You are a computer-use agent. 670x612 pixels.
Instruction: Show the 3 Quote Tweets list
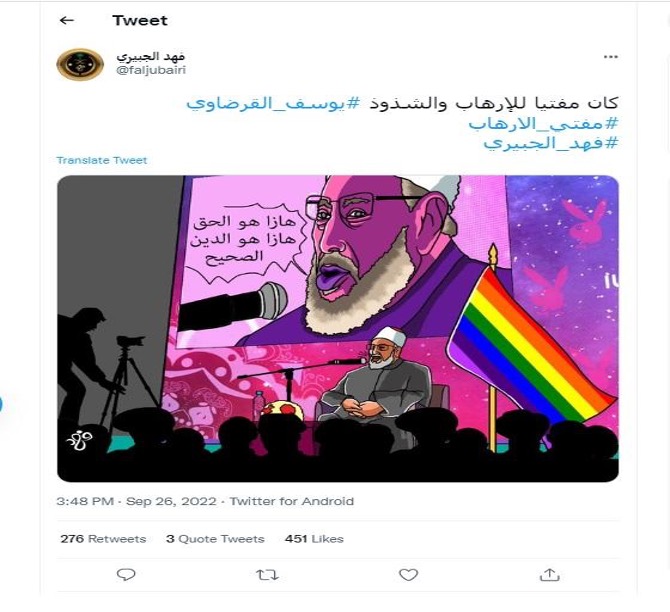coord(215,539)
